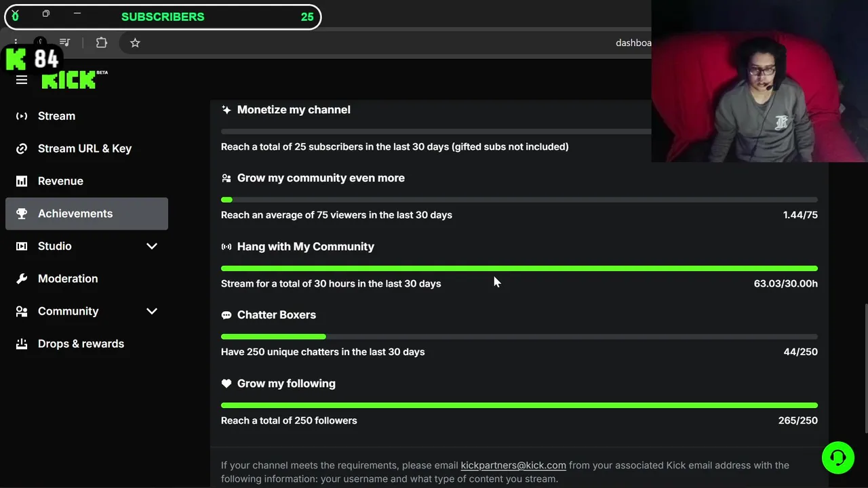Click the kickpartners@kick.com email link

(x=513, y=465)
